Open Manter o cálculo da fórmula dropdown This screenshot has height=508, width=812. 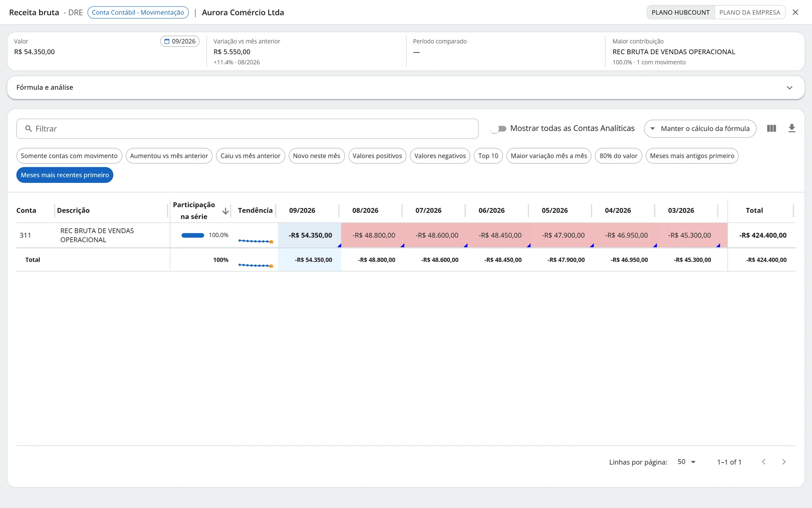click(700, 129)
